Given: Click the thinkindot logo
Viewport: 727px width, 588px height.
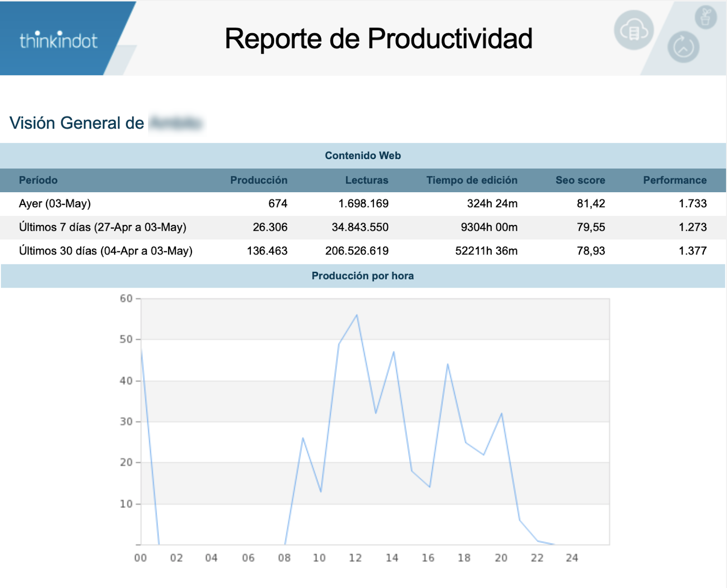Looking at the screenshot, I should 58,41.
